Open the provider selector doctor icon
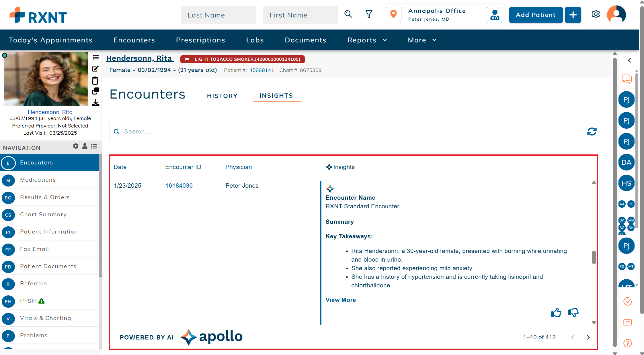 point(495,15)
